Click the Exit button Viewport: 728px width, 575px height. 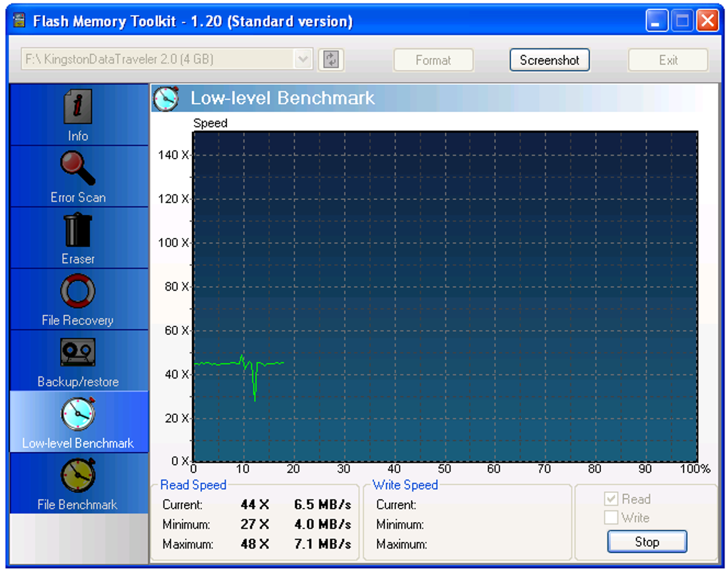tap(668, 60)
